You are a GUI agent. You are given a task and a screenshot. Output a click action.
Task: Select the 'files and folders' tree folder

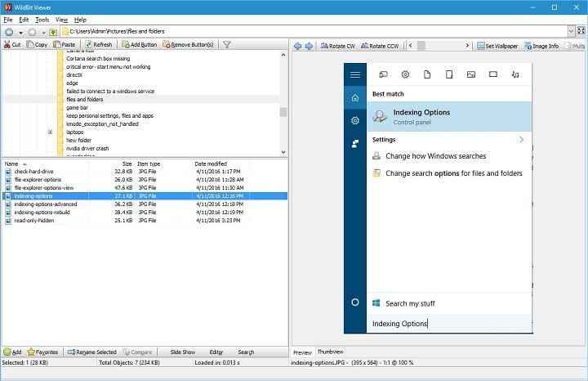(x=84, y=99)
